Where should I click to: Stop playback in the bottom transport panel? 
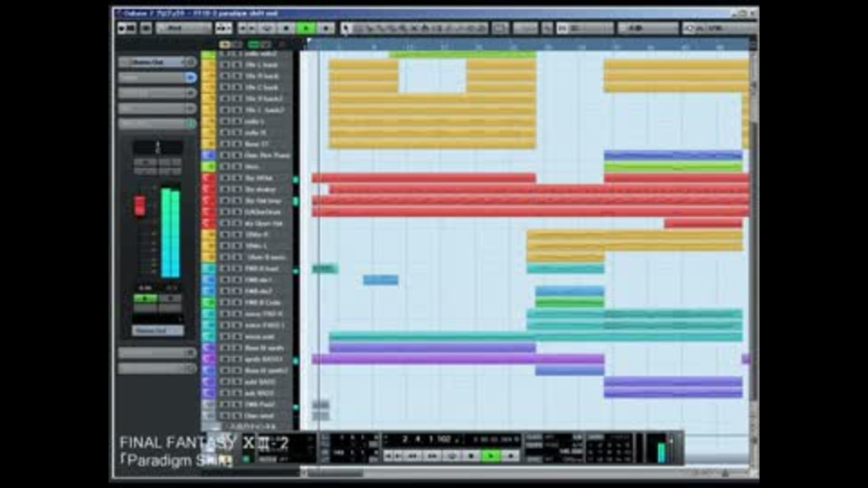tap(471, 455)
